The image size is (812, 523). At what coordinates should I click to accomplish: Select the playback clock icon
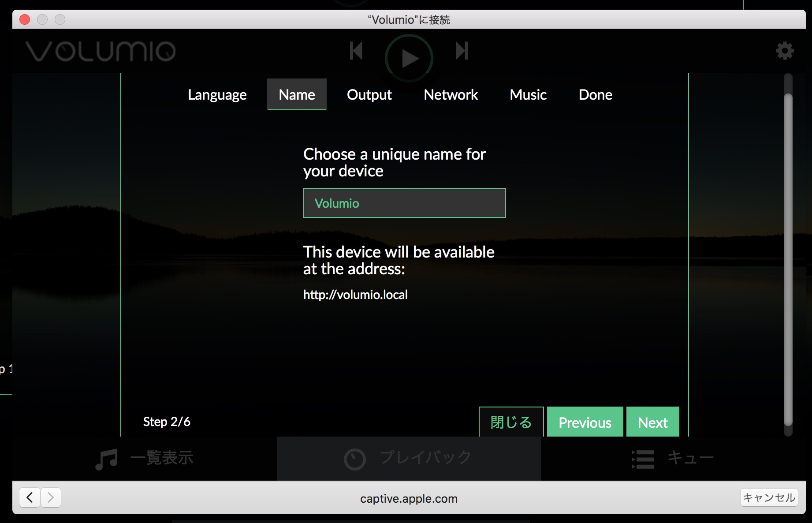(x=355, y=459)
